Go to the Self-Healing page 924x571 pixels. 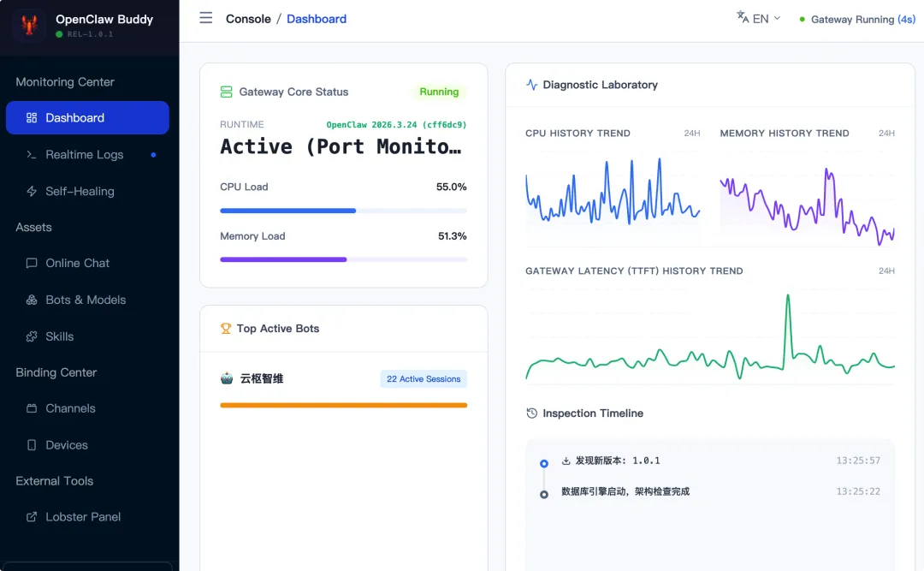pyautogui.click(x=87, y=191)
